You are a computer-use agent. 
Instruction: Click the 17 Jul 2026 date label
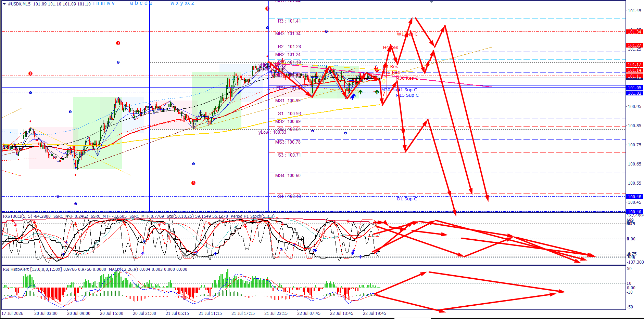(13, 313)
